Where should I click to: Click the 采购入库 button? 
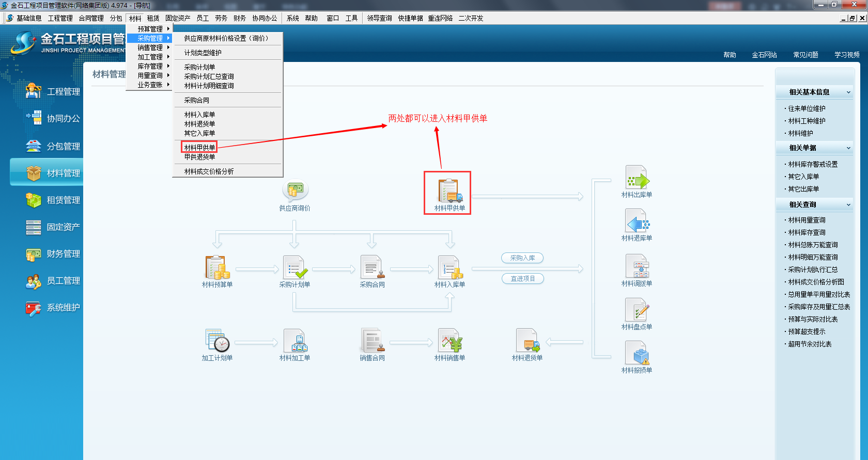coord(522,258)
